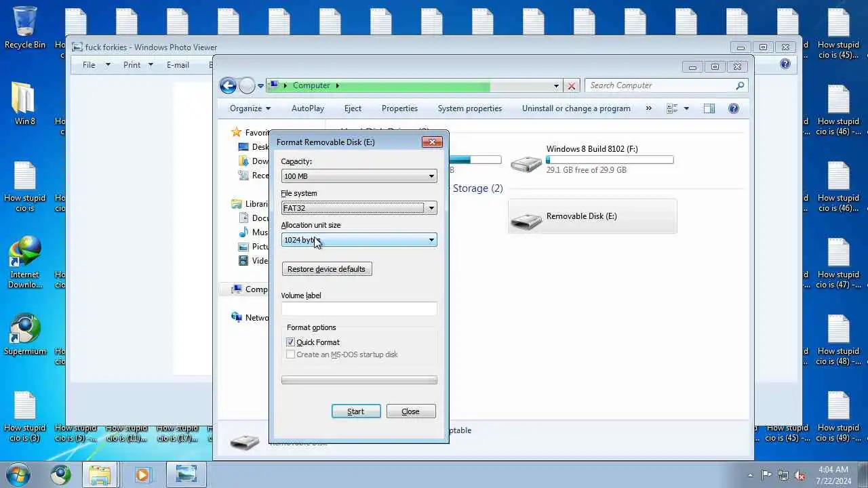This screenshot has height=488, width=868.
Task: Select Removable Disk (E:) in Explorer
Action: [x=592, y=216]
